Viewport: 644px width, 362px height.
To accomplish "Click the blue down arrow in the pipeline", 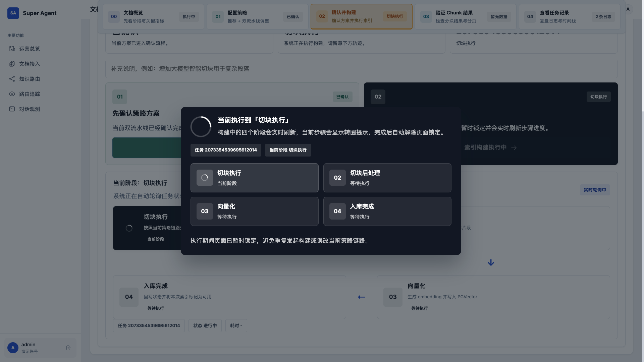I will click(x=491, y=262).
